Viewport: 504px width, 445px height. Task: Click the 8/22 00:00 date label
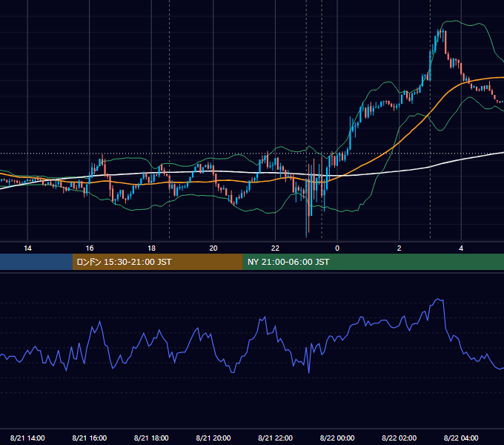click(337, 438)
